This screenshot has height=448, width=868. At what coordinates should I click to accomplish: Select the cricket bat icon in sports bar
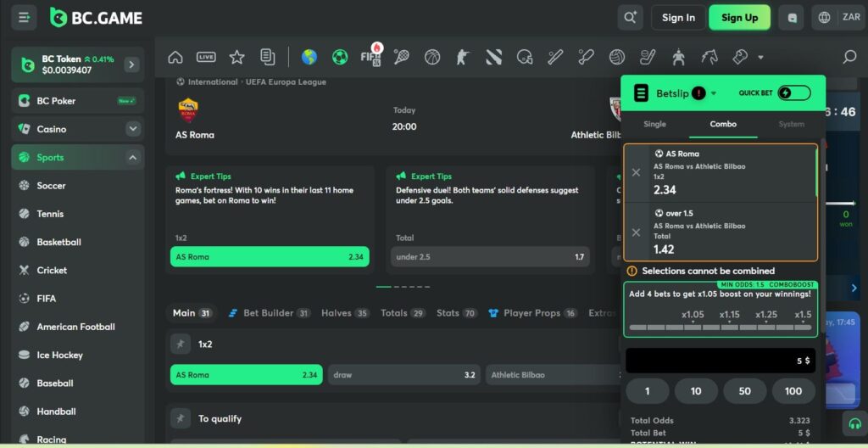point(586,57)
